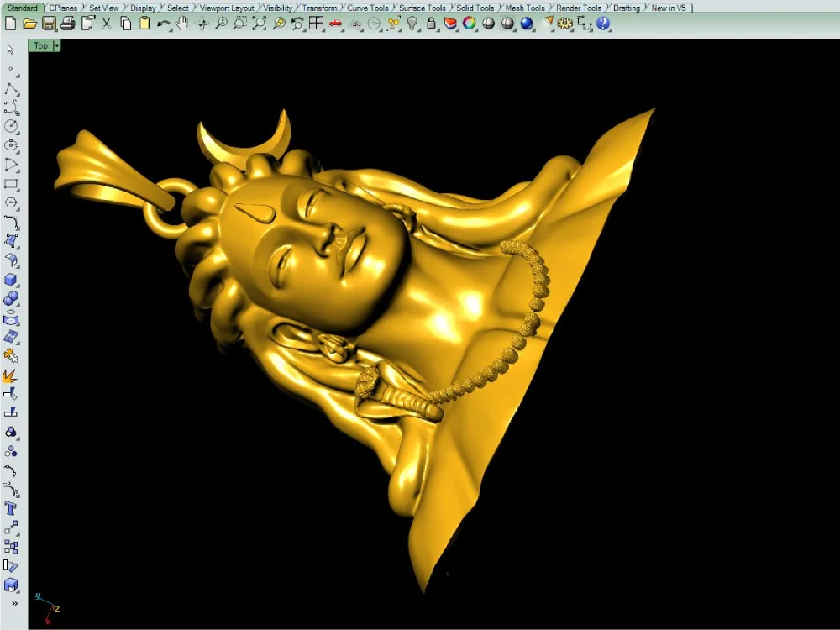This screenshot has width=840, height=630.
Task: Click the Select Objects icon with yellow shapes
Action: (394, 24)
